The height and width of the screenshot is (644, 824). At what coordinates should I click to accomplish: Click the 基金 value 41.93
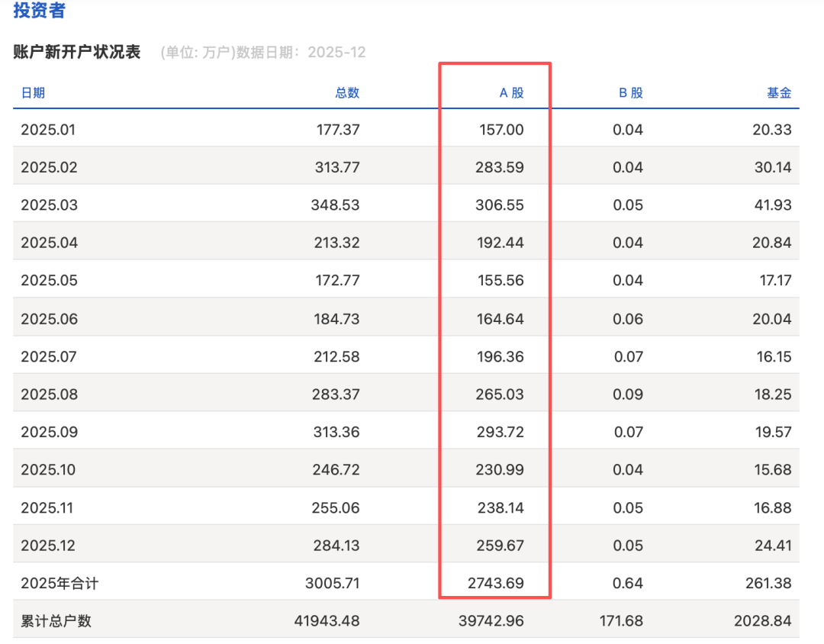tap(771, 205)
